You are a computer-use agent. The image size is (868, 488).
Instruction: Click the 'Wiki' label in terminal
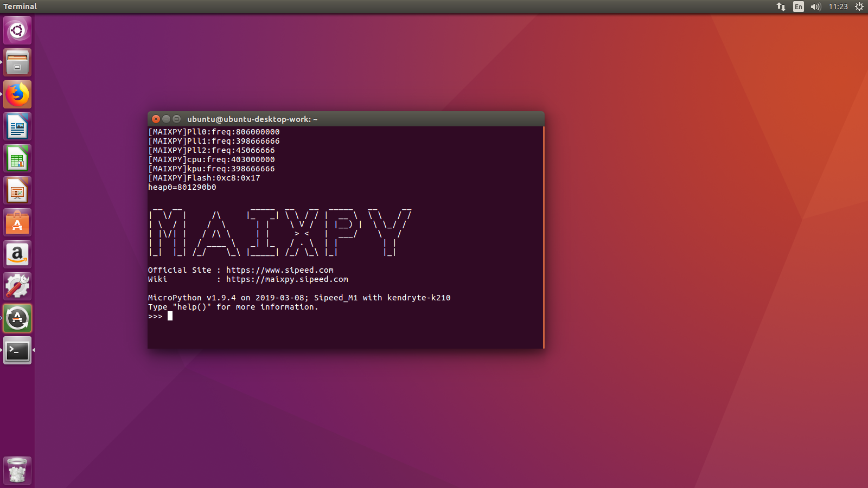point(158,279)
